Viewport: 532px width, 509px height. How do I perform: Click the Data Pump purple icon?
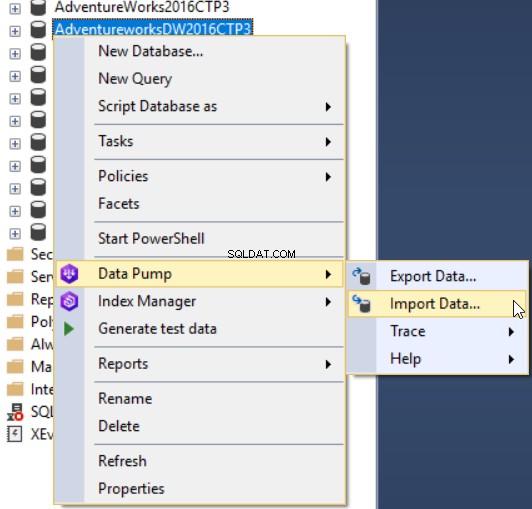pos(69,274)
